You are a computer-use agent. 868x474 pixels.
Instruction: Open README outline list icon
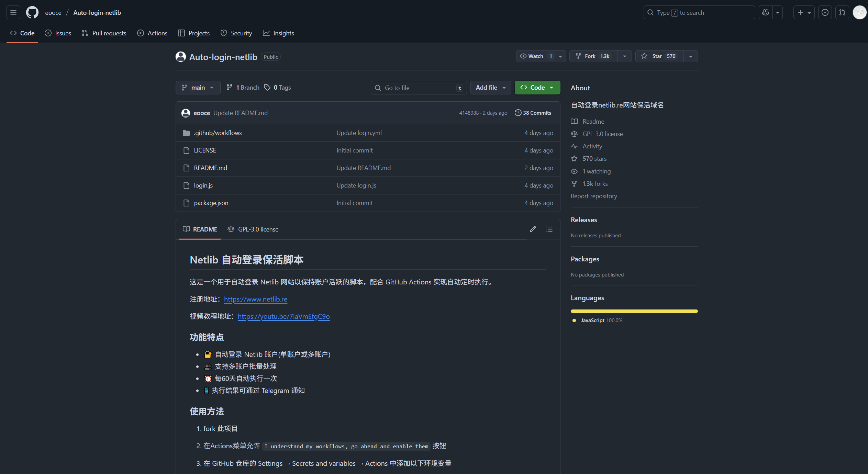549,229
